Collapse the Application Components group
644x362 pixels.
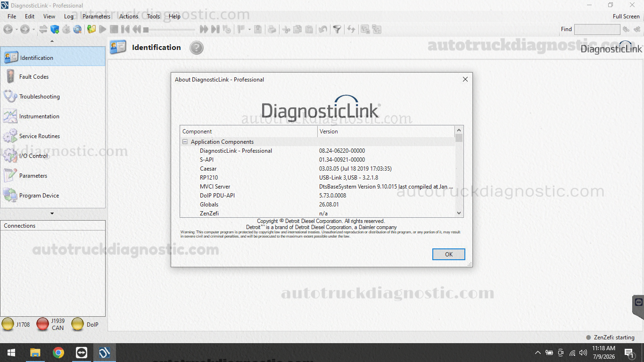click(186, 142)
